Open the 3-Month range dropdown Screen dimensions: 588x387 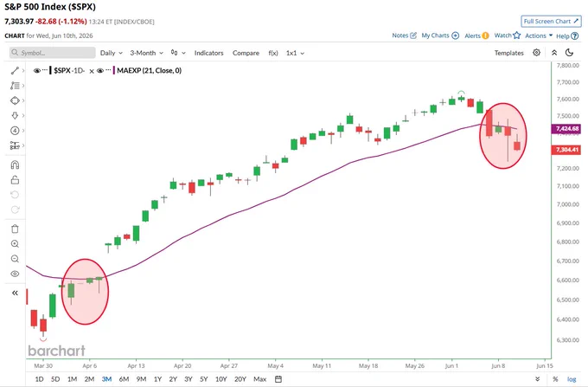point(147,53)
